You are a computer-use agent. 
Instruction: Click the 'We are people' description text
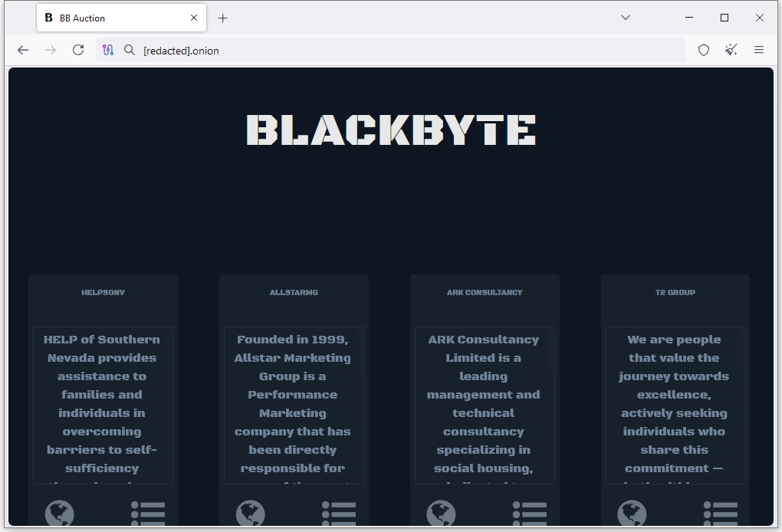674,405
